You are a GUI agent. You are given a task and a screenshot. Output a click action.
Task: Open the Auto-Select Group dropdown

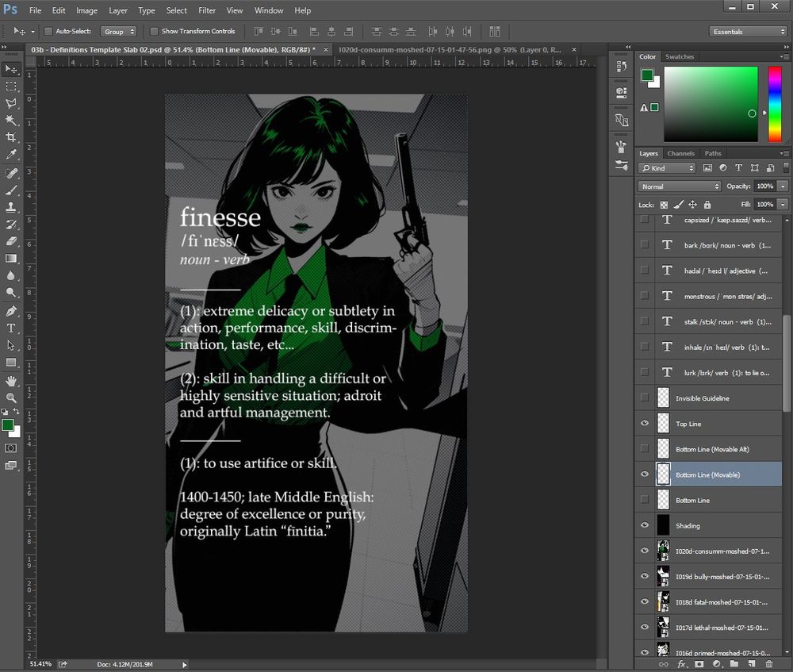pyautogui.click(x=119, y=32)
